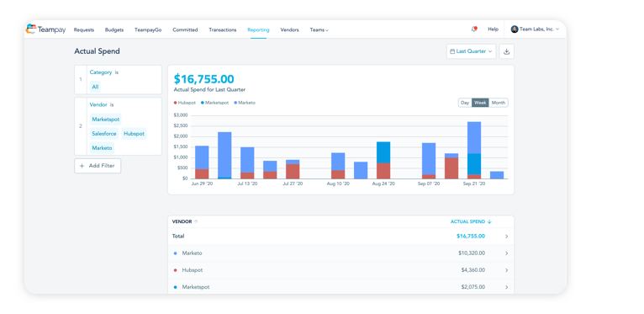Open the Vendors tab
Image resolution: width=644 pixels, height=314 pixels.
289,29
